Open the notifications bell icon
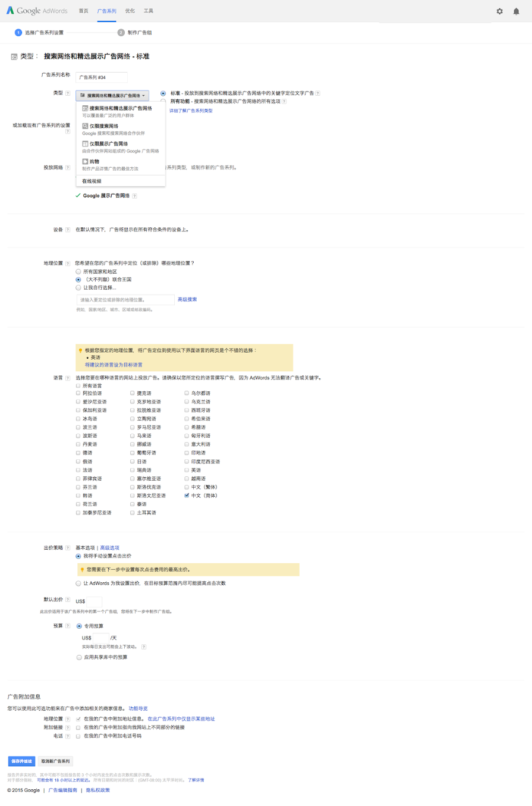This screenshot has height=806, width=532. click(x=516, y=11)
